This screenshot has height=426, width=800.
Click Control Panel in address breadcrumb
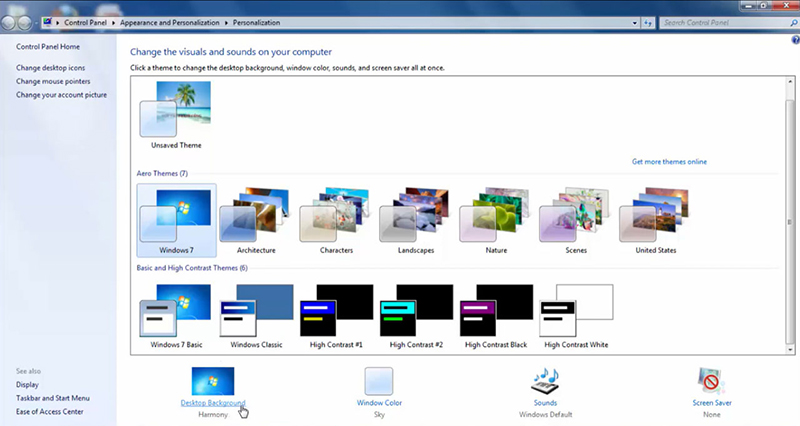(x=85, y=22)
